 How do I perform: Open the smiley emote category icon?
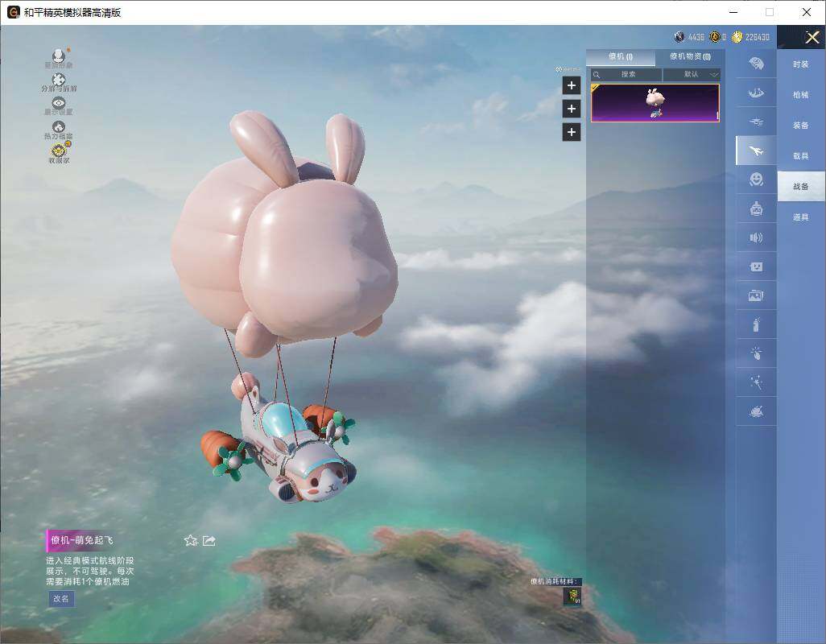pyautogui.click(x=756, y=180)
